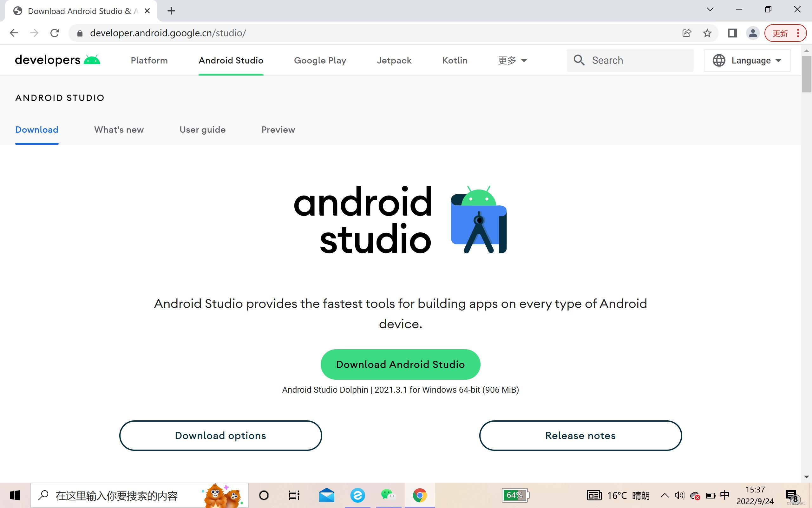The image size is (812, 508).
Task: Click the ANDROID STUDIO section heading
Action: 60,98
